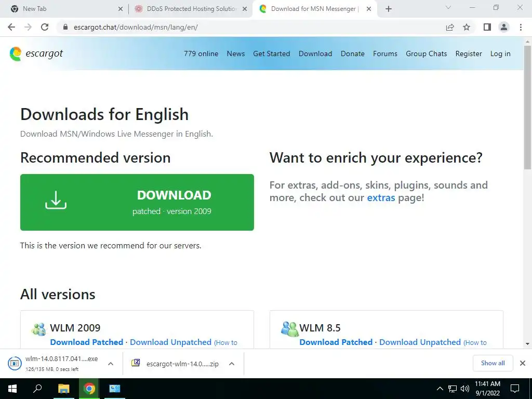Click the WLM 8.5 messenger icon
The height and width of the screenshot is (399, 532).
(289, 329)
